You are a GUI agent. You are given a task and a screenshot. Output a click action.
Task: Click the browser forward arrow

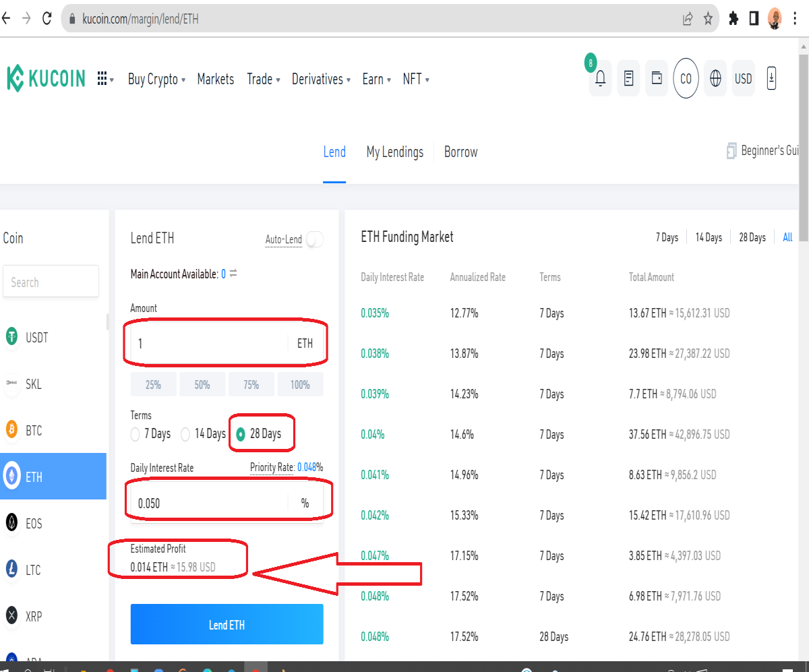point(26,19)
